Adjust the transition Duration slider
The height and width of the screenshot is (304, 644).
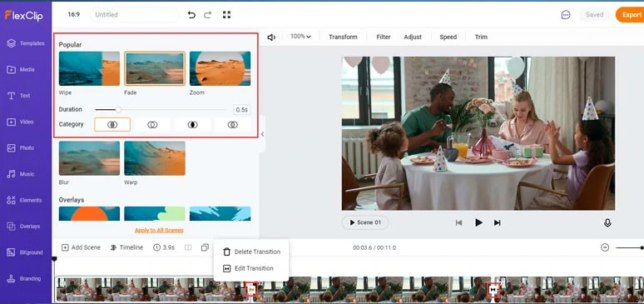tap(161, 109)
